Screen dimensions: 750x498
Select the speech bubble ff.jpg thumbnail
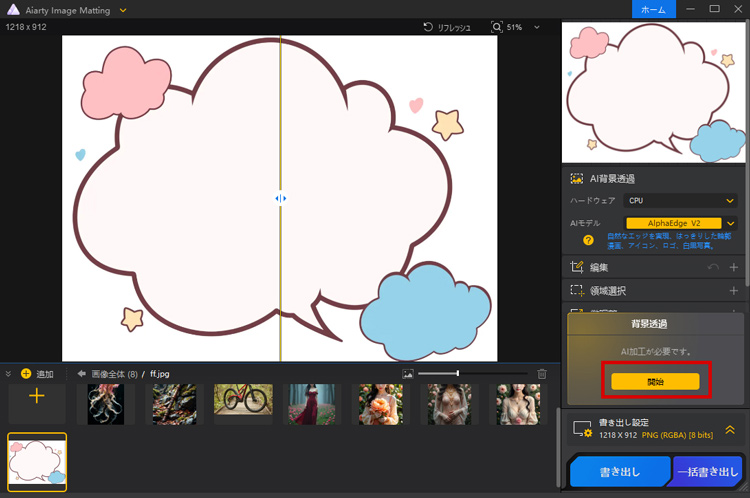pos(37,462)
